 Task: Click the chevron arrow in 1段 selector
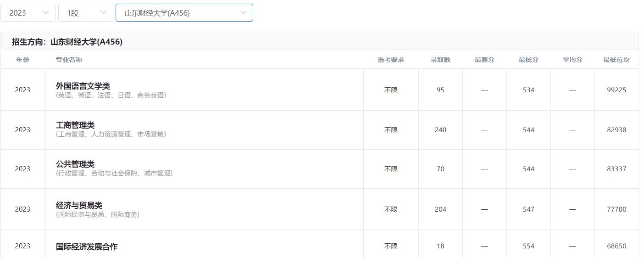pos(104,13)
